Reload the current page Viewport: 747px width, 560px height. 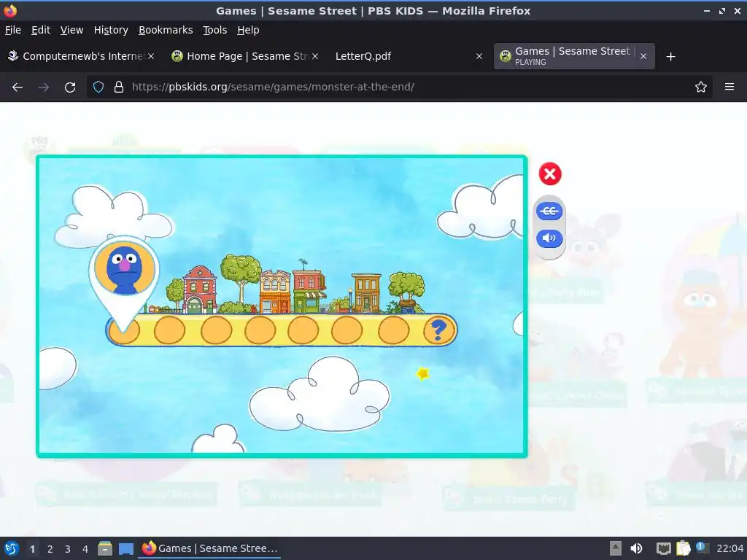[70, 87]
